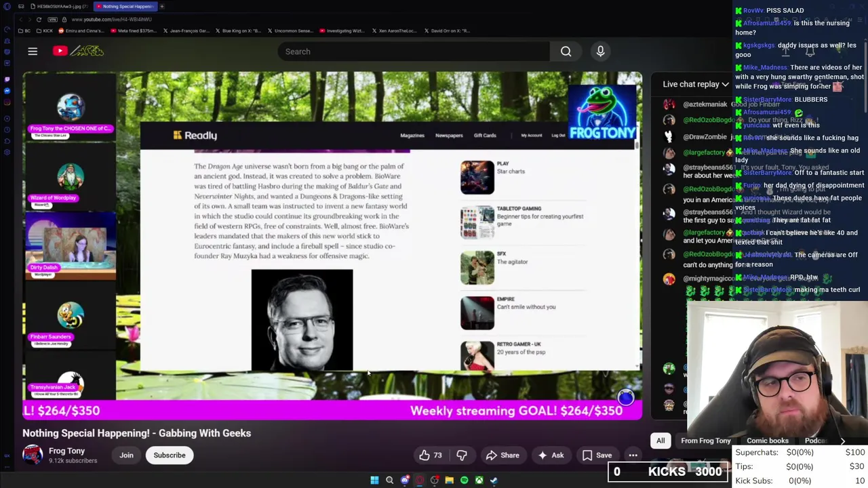Click the @DrawZombie chat message
The image size is (868, 488).
point(705,137)
